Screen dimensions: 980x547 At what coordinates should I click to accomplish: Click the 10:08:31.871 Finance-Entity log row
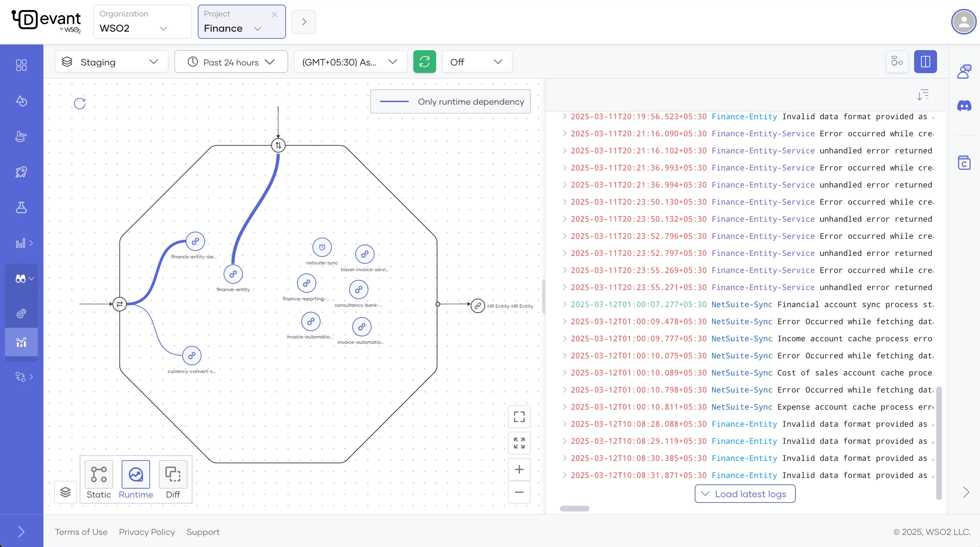tap(748, 475)
